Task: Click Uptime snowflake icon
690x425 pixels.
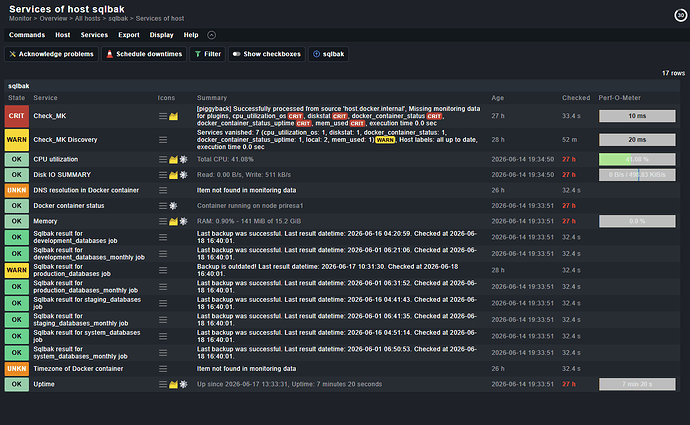Action: (x=184, y=385)
